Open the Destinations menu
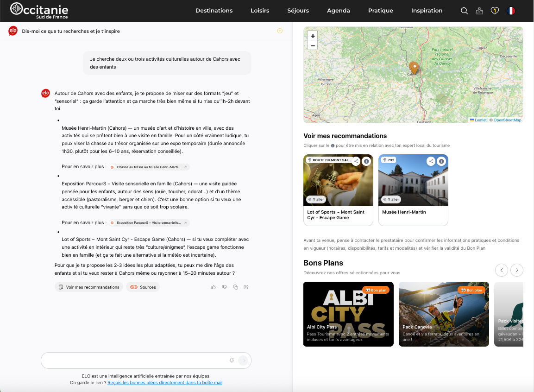 click(x=214, y=11)
